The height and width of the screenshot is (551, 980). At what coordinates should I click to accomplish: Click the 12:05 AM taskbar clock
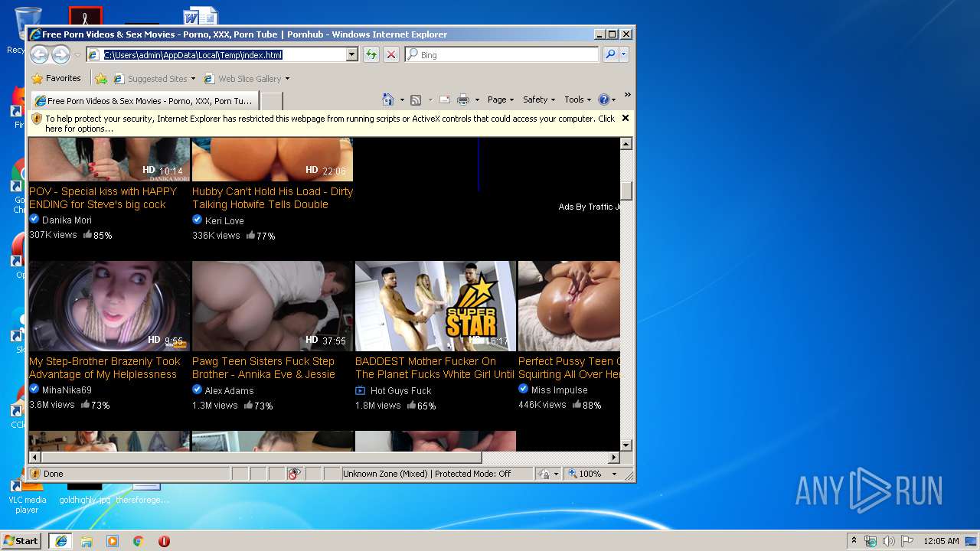[941, 541]
